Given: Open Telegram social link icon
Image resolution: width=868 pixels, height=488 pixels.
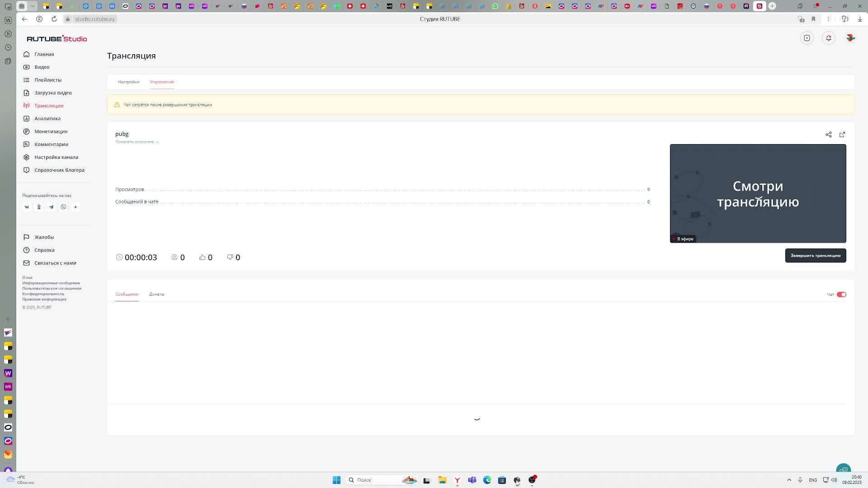Looking at the screenshot, I should (x=51, y=207).
